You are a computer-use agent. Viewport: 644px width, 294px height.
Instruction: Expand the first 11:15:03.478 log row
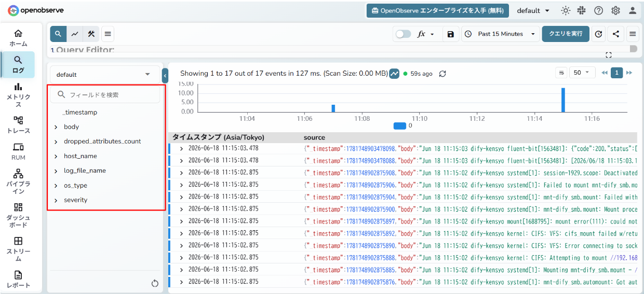pyautogui.click(x=181, y=148)
